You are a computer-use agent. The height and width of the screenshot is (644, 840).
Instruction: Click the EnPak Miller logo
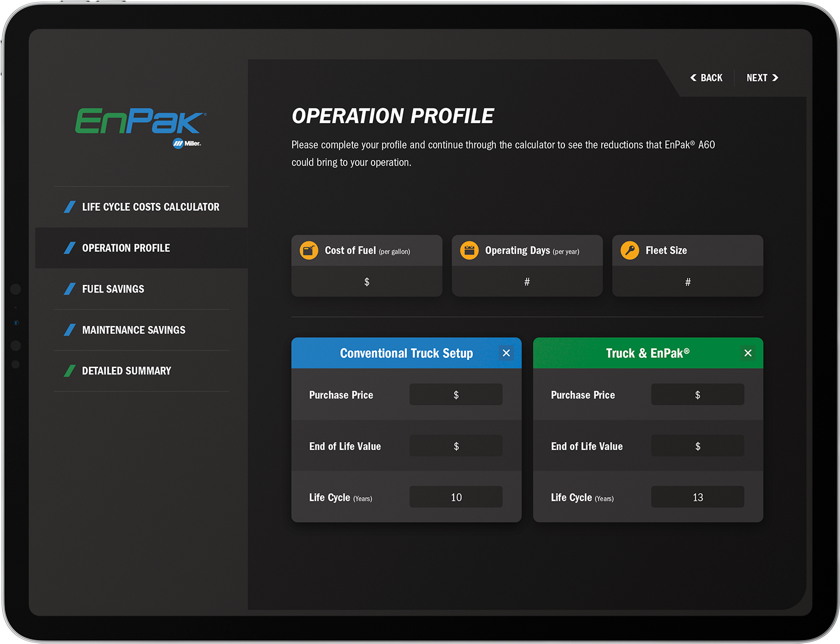tap(141, 127)
